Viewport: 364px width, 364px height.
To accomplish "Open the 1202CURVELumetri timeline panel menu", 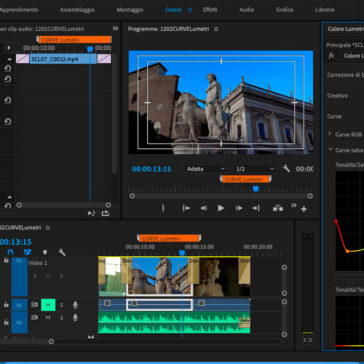I will point(48,228).
